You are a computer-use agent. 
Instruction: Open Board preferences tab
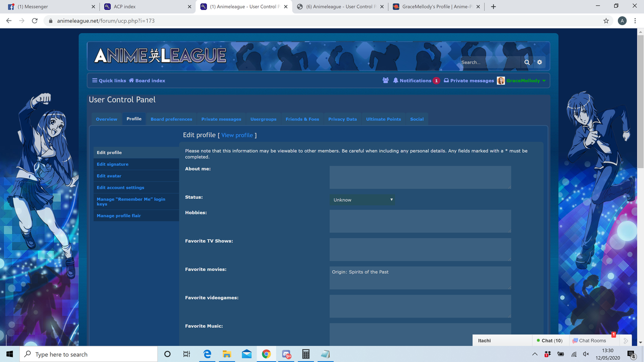(x=172, y=119)
